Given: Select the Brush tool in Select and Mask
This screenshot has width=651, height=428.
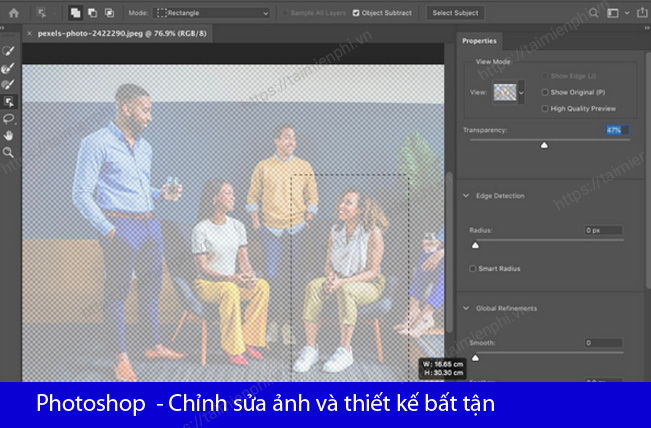Looking at the screenshot, I should (x=8, y=85).
